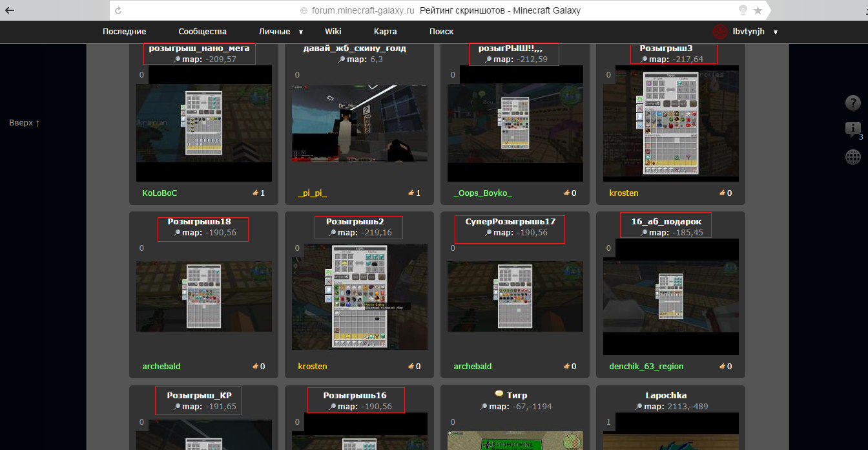This screenshot has width=868, height=450.
Task: Open Поиск menu item
Action: click(x=441, y=31)
